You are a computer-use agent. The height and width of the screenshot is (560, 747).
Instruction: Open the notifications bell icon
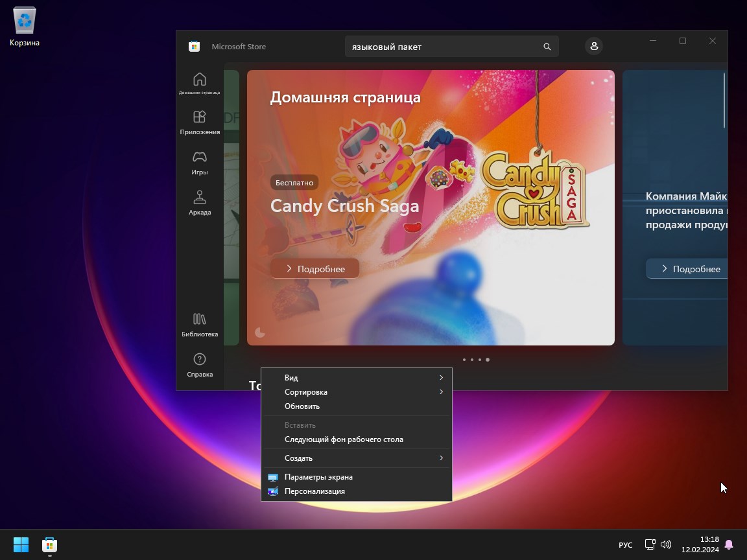click(x=729, y=544)
